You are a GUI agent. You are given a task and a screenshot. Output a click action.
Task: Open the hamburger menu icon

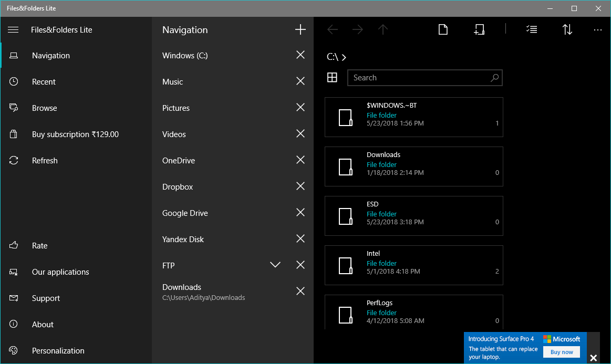(13, 30)
